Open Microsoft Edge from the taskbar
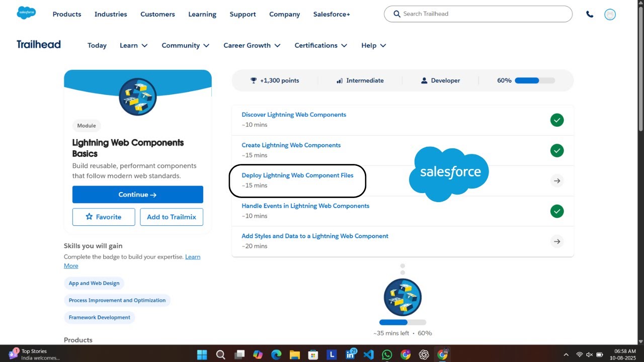 [x=276, y=354]
